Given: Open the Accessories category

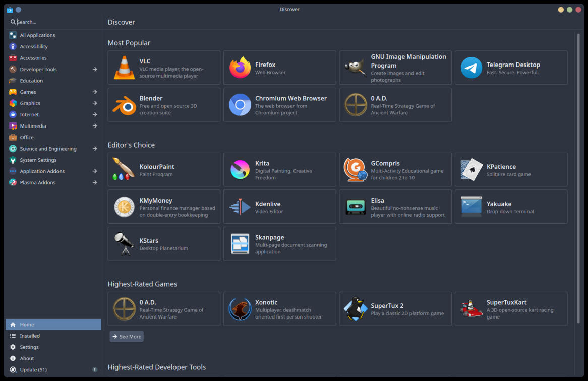Looking at the screenshot, I should (53, 58).
